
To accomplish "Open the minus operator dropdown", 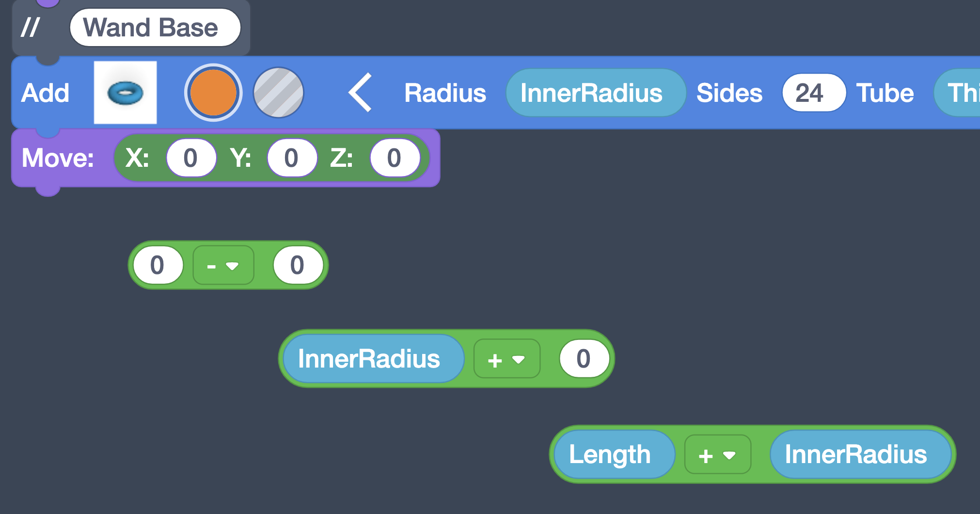I will [x=223, y=265].
